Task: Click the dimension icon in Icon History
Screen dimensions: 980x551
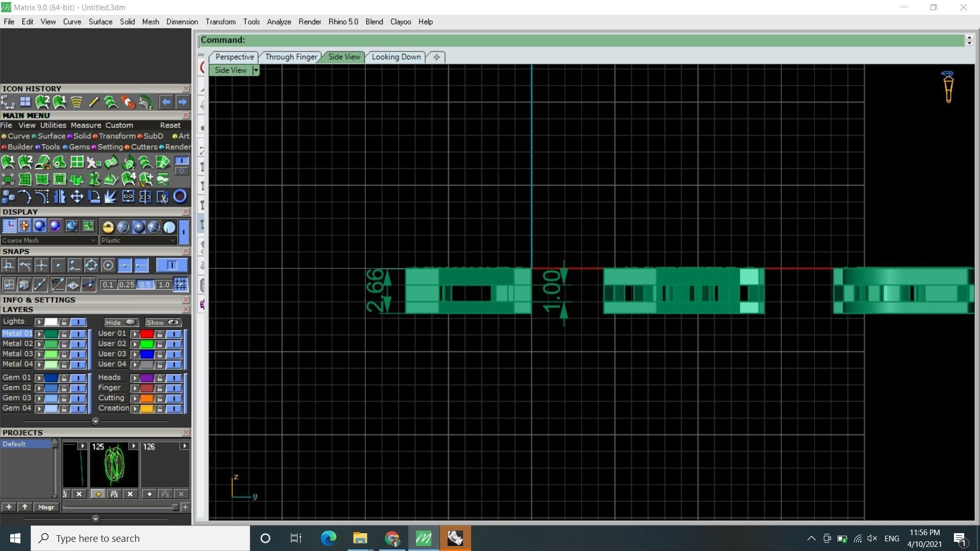Action: coord(8,103)
